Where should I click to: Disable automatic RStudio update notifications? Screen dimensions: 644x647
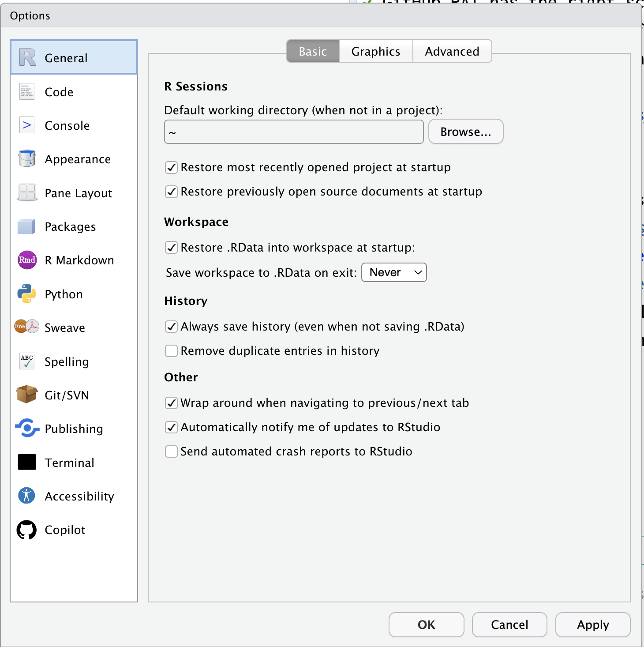click(x=171, y=427)
